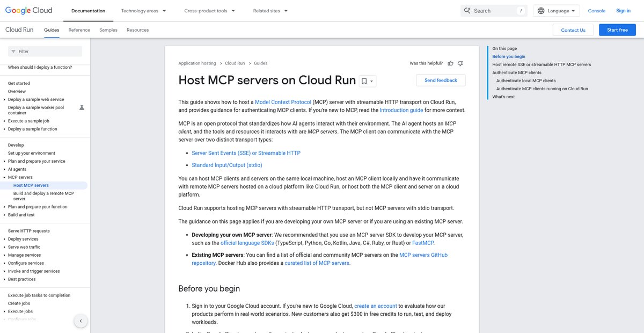The width and height of the screenshot is (644, 333).
Task: Jump to What's next section
Action: pyautogui.click(x=503, y=97)
